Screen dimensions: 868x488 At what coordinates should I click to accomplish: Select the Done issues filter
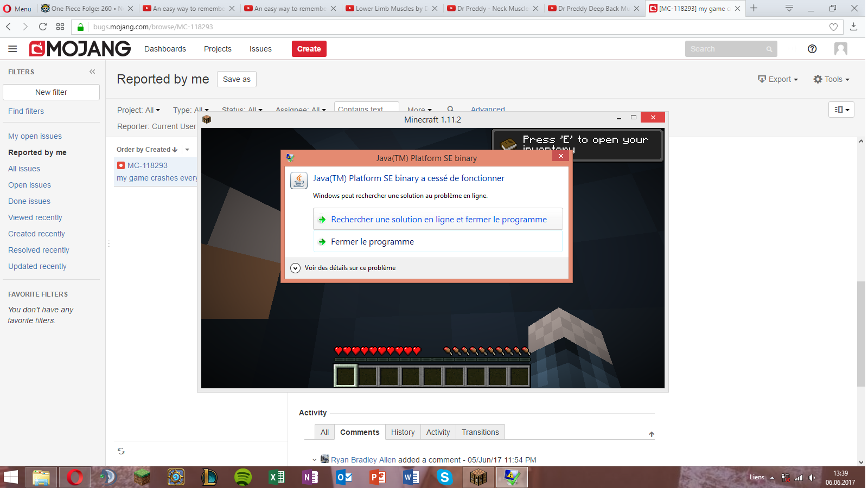point(29,201)
